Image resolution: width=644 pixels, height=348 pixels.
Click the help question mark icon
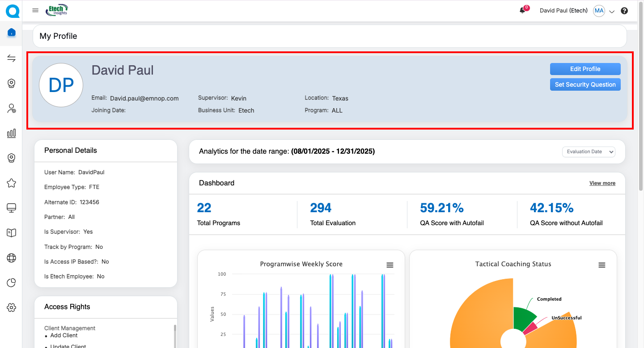[x=624, y=11]
